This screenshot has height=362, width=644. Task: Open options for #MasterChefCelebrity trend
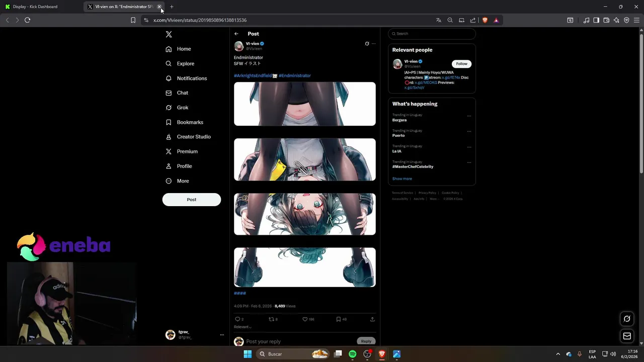click(x=469, y=162)
